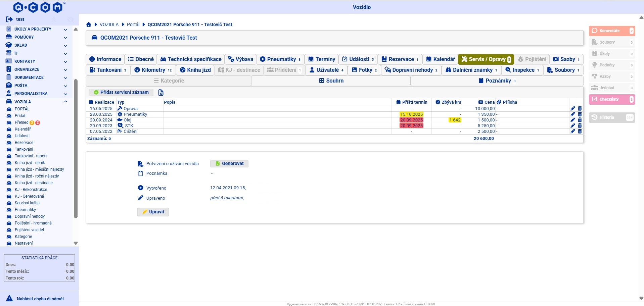This screenshot has width=644, height=306.
Task: Toggle the Historie panel button
Action: pos(611,117)
